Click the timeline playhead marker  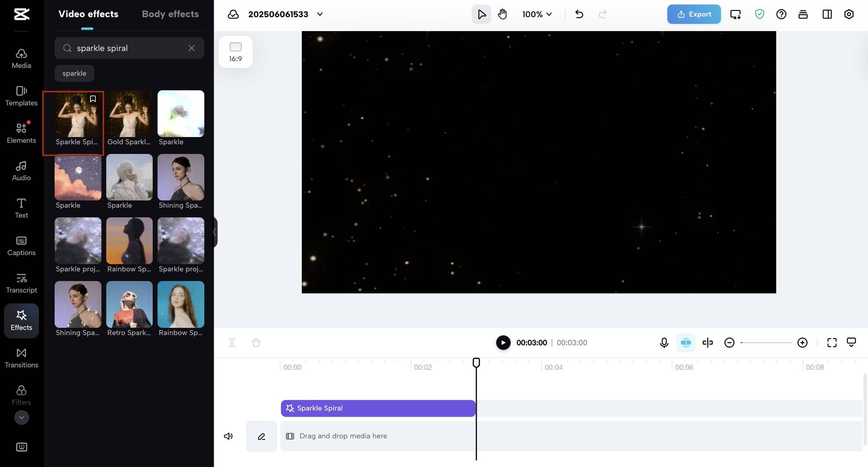pyautogui.click(x=476, y=362)
